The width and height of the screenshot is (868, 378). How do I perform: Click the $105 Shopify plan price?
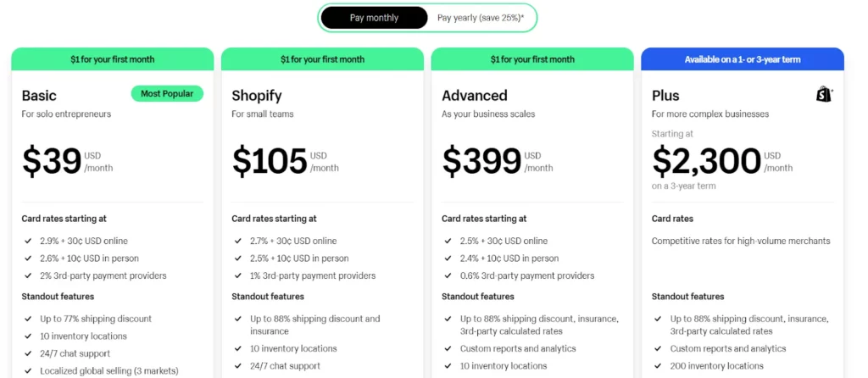[x=270, y=161]
